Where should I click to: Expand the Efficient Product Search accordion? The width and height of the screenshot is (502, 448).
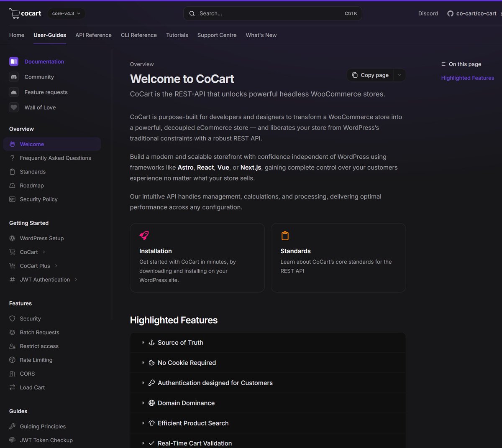[268, 423]
